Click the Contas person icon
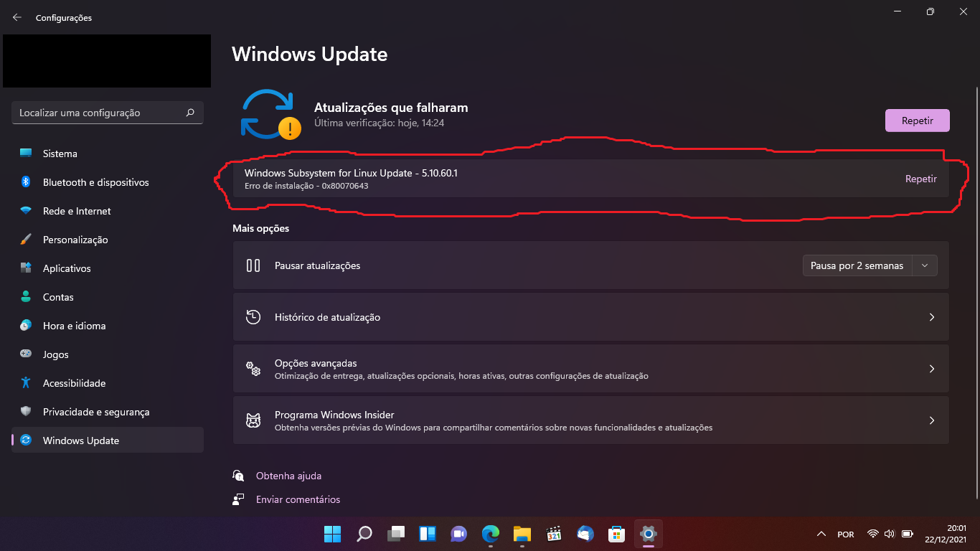 pyautogui.click(x=26, y=297)
